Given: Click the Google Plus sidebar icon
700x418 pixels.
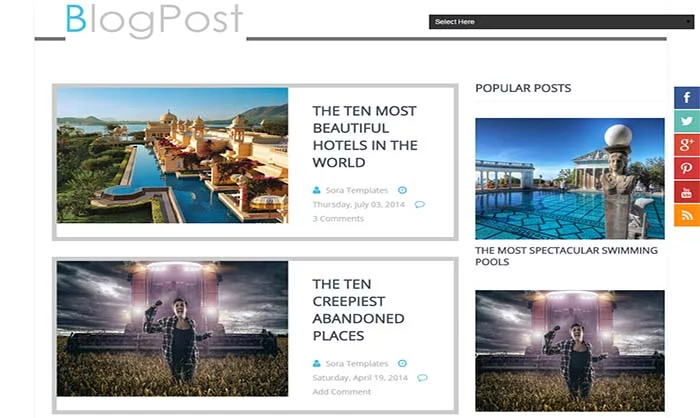Looking at the screenshot, I should (687, 145).
